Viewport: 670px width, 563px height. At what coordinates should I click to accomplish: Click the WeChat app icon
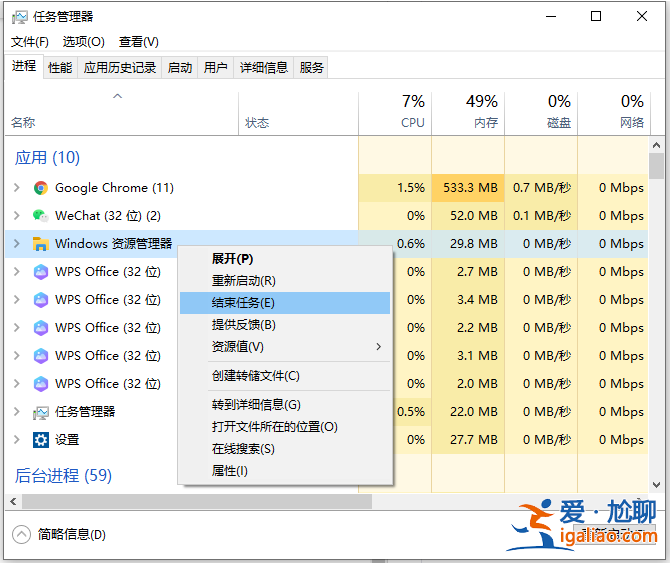coord(41,216)
